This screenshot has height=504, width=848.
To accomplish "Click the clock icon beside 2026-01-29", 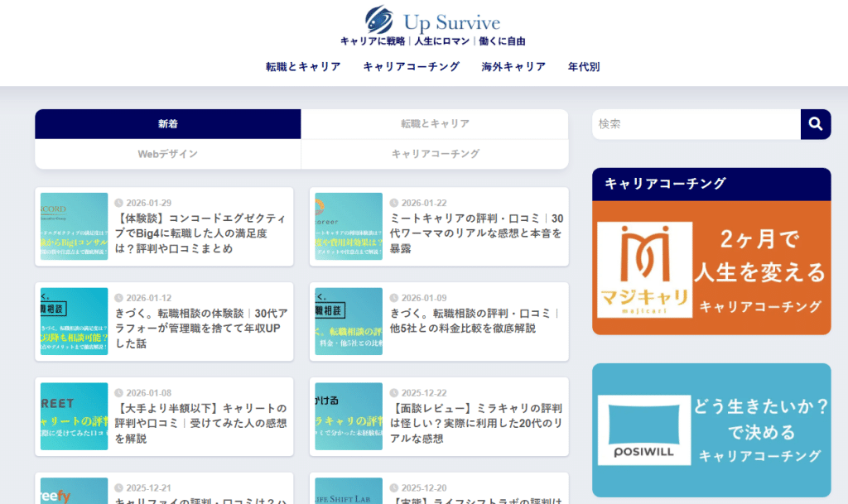I will click(x=119, y=203).
